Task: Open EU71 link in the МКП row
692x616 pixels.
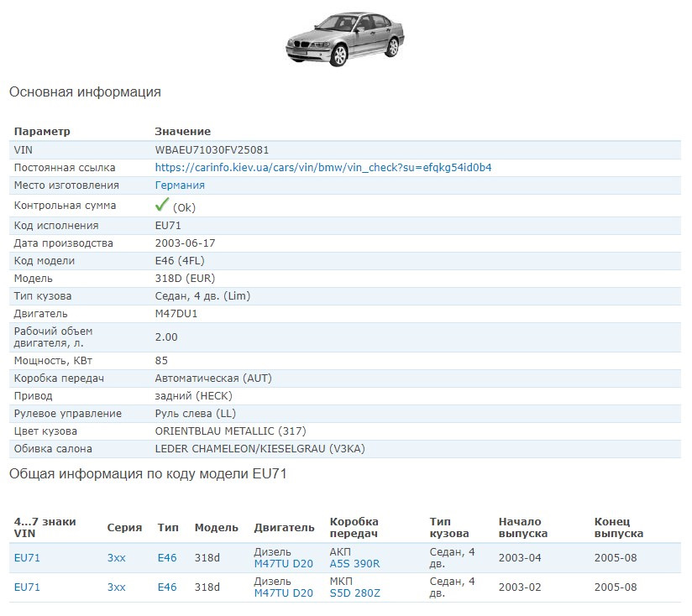Action: coord(27,587)
